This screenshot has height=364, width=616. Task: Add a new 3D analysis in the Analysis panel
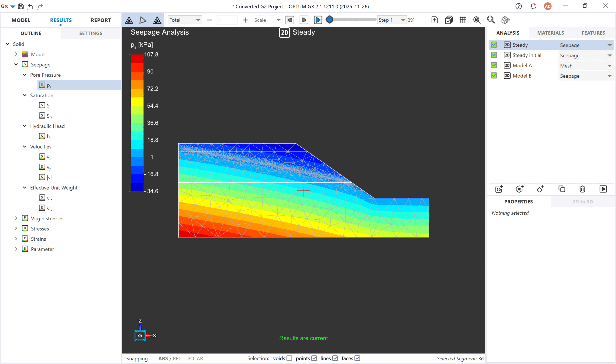pyautogui.click(x=520, y=189)
